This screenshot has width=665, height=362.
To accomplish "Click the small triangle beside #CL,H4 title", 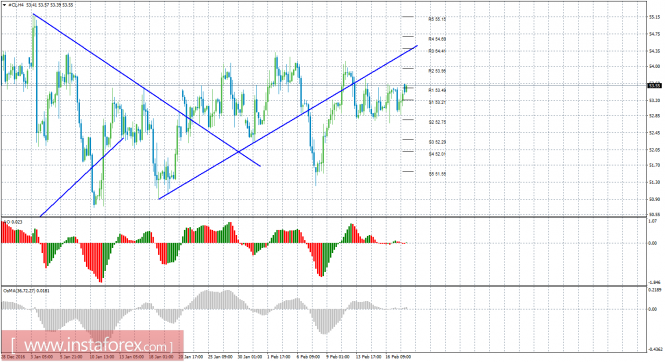I will (x=4, y=5).
